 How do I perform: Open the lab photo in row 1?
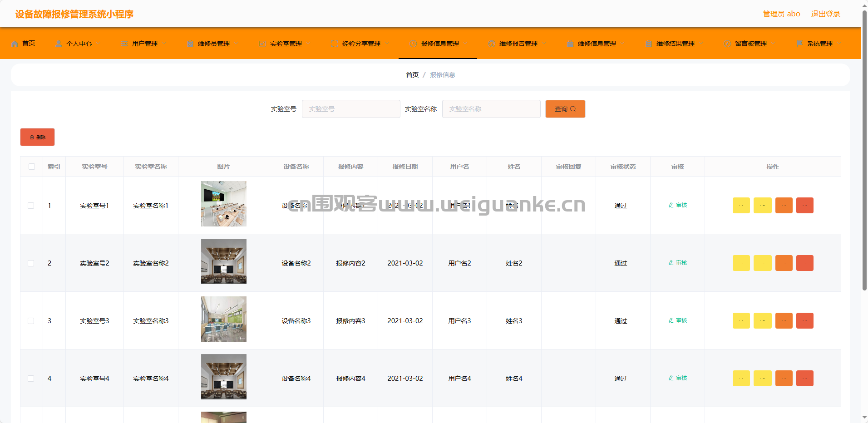(224, 204)
